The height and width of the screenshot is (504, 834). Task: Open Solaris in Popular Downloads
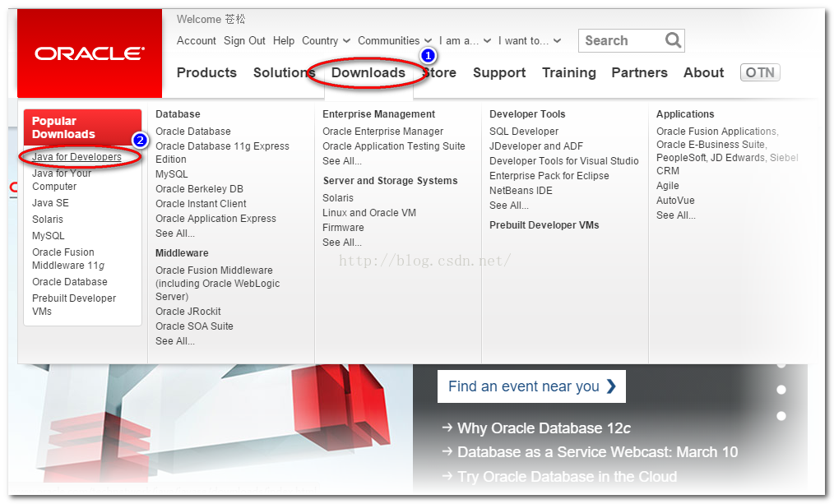pos(48,219)
